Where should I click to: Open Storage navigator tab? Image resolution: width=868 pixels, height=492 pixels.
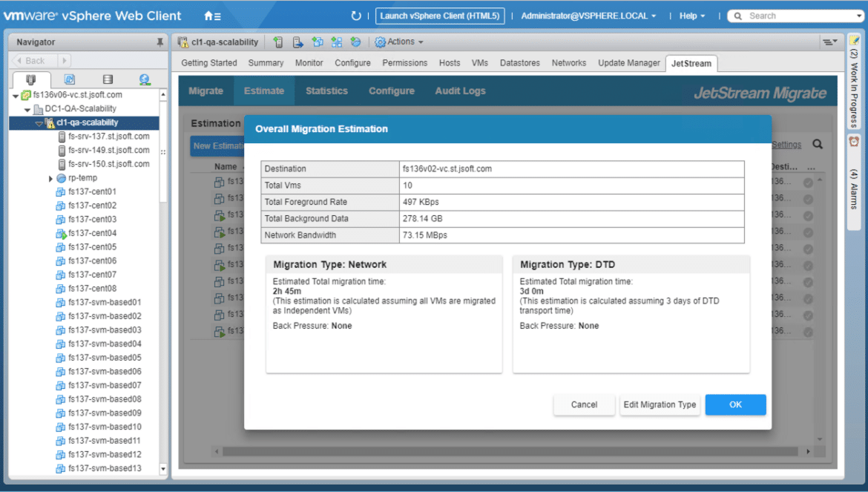pos(108,79)
